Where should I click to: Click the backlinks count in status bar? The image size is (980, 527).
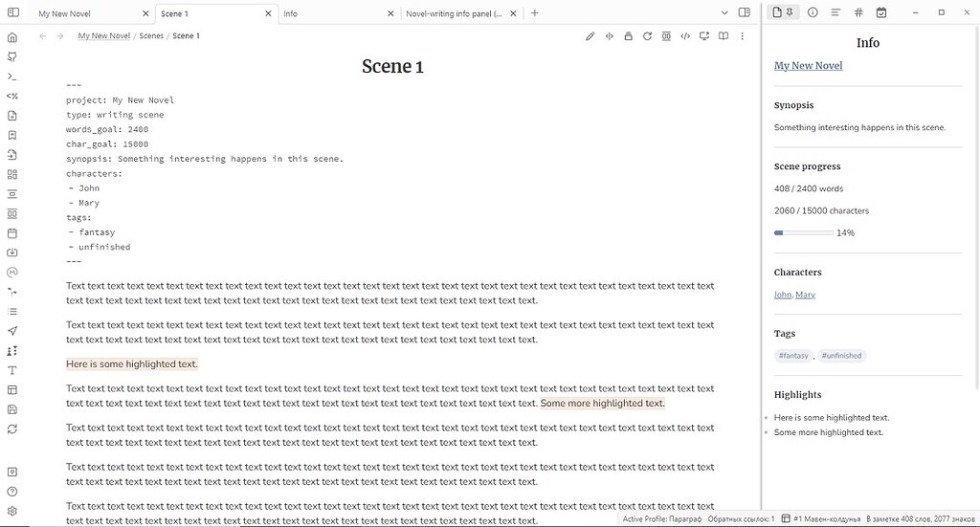tap(742, 519)
